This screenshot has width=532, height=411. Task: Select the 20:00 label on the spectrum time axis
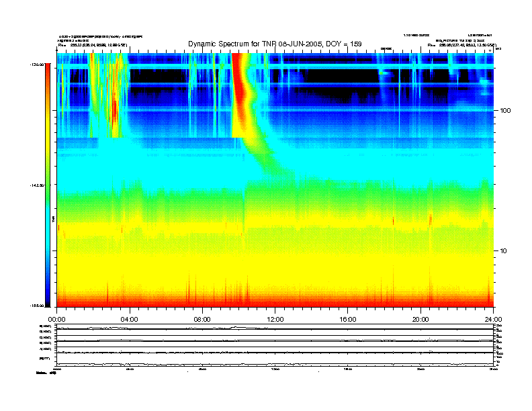click(420, 320)
